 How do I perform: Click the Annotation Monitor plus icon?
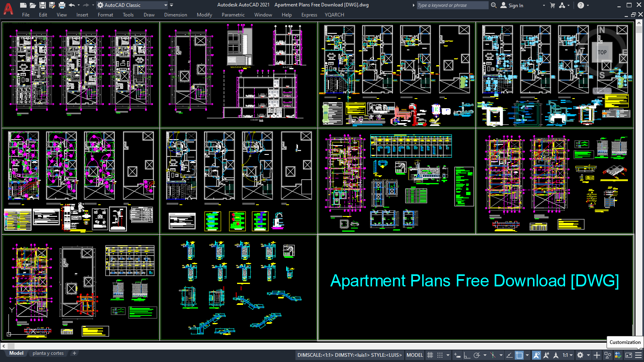[x=597, y=355]
